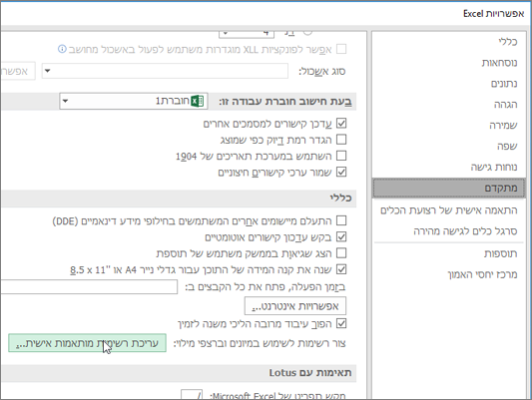Select the נתונים options category
532x400 pixels.
pos(504,84)
